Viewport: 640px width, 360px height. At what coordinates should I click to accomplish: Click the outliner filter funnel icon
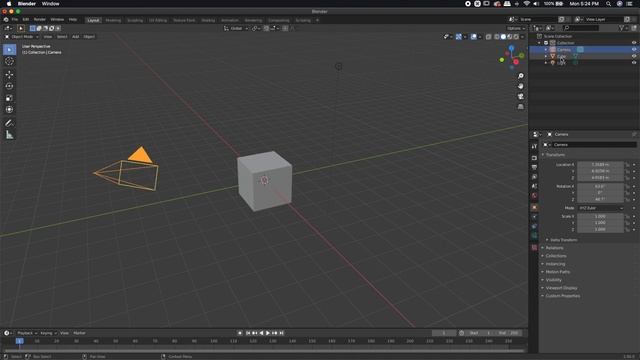(621, 28)
